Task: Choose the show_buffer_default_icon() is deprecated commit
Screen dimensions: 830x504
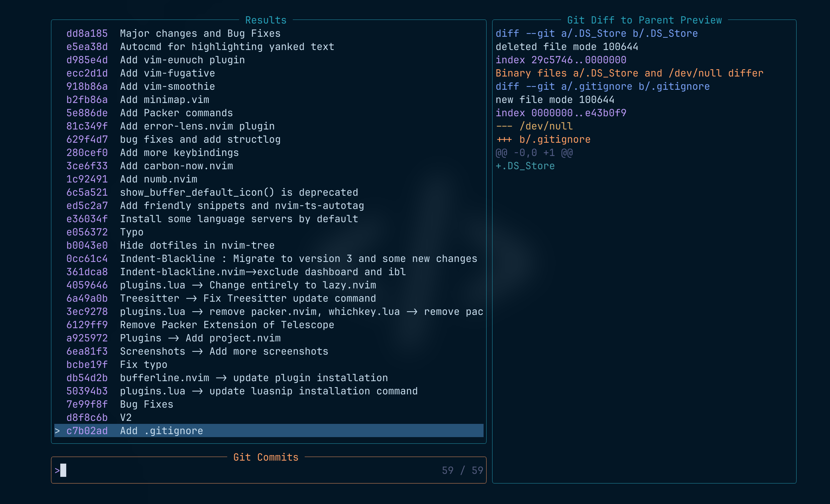Action: 239,192
